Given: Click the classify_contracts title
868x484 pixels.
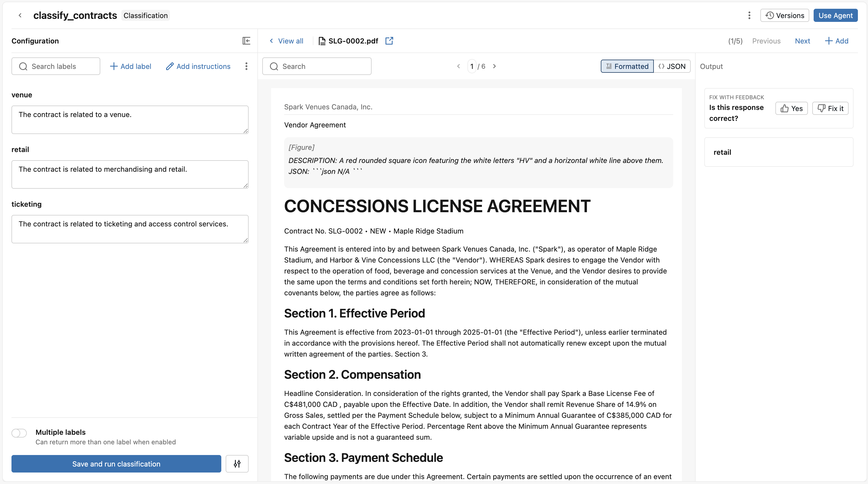Looking at the screenshot, I should pos(75,16).
